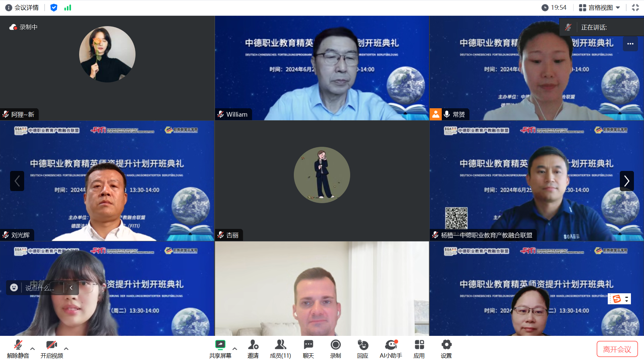Start screen sharing with 共享屏幕
This screenshot has height=362, width=644.
click(x=220, y=349)
